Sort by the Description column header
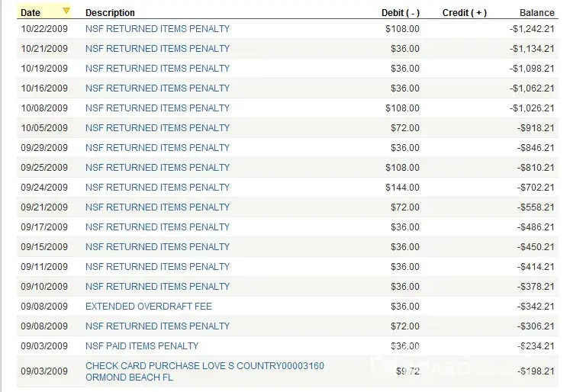This screenshot has height=392, width=570. (110, 13)
